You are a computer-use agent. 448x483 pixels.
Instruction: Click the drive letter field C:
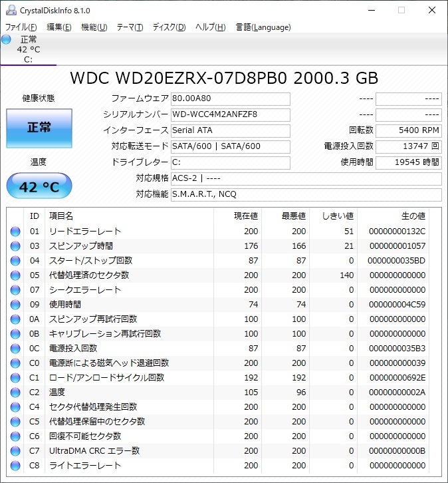pyautogui.click(x=231, y=162)
